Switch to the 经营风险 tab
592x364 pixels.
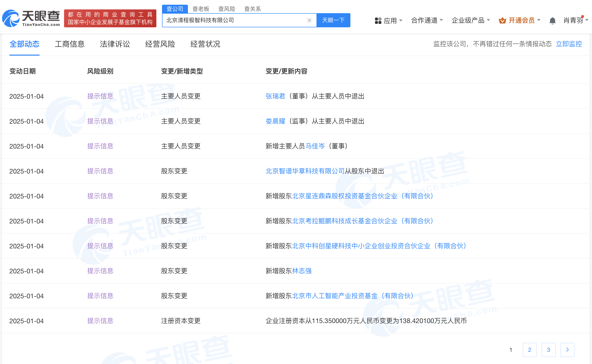160,44
